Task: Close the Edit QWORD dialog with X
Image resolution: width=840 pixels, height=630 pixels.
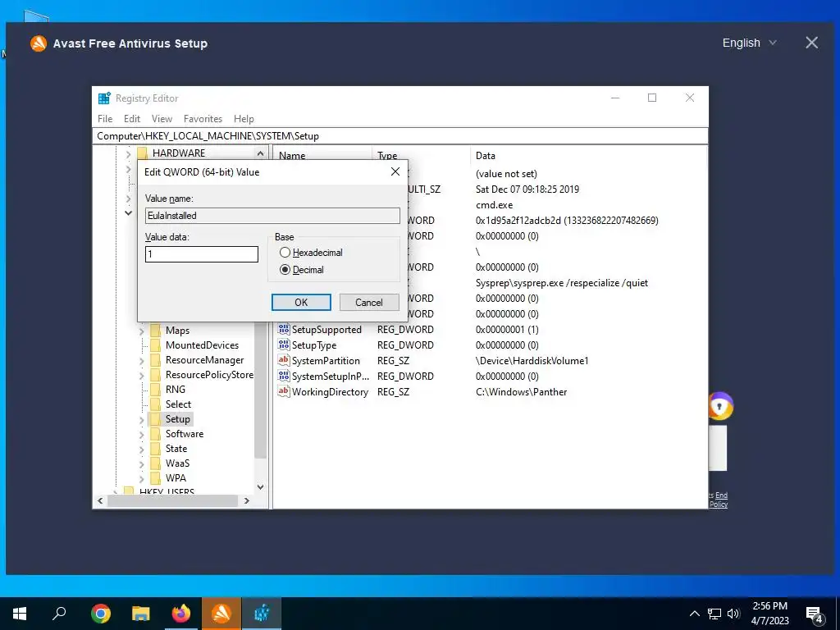Action: [395, 171]
